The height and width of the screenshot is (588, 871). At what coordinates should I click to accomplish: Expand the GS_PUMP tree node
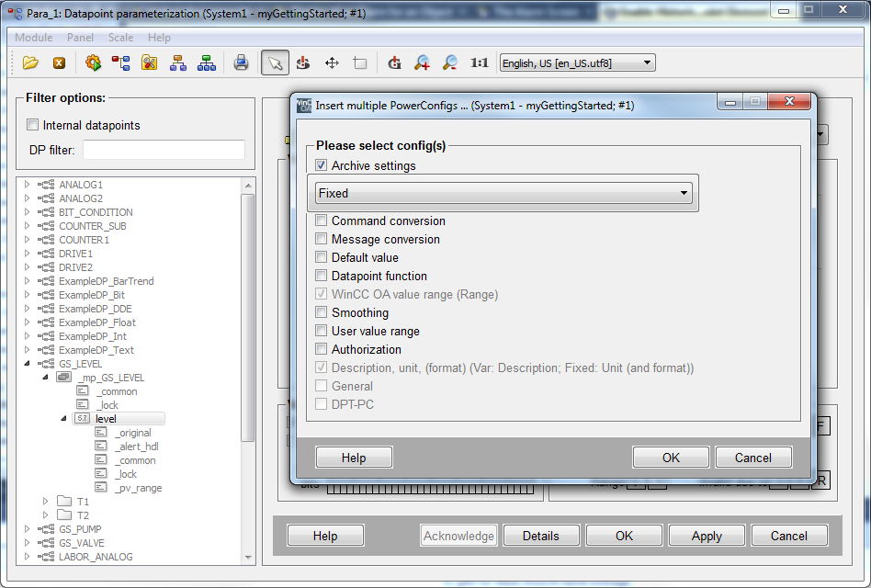coord(28,529)
